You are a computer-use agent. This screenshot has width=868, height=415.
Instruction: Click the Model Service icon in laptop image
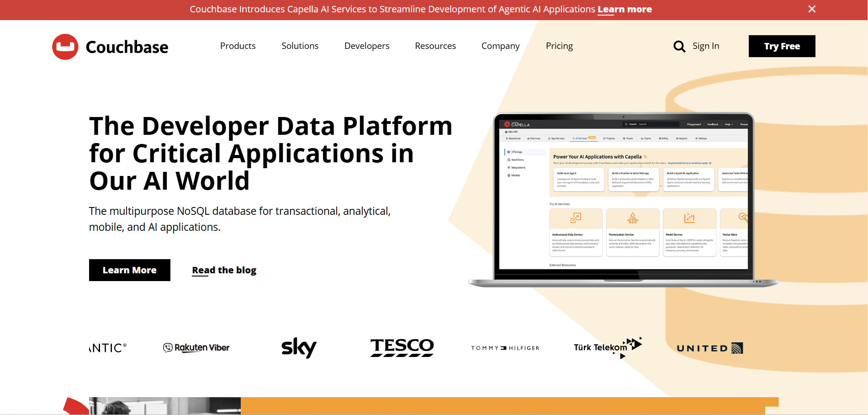689,218
